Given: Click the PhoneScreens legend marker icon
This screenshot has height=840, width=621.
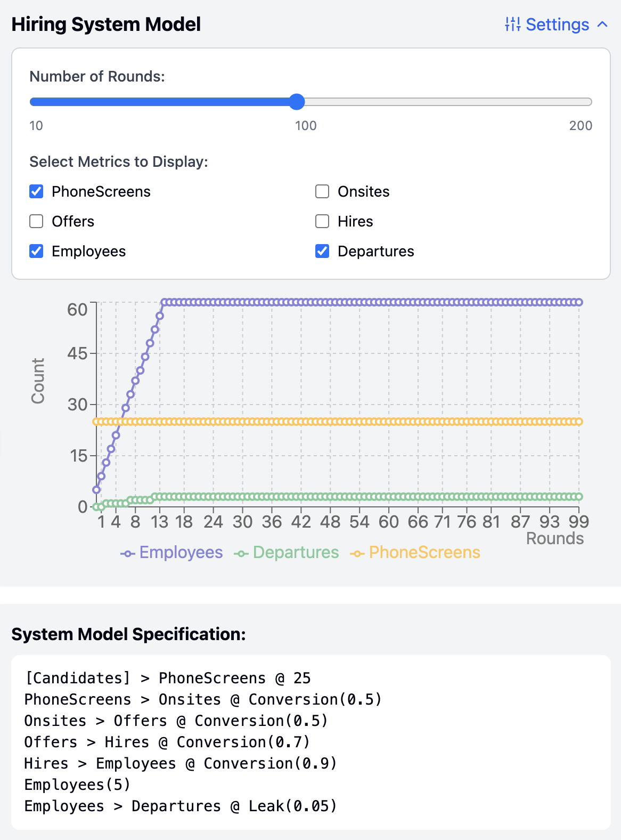Looking at the screenshot, I should 357,554.
